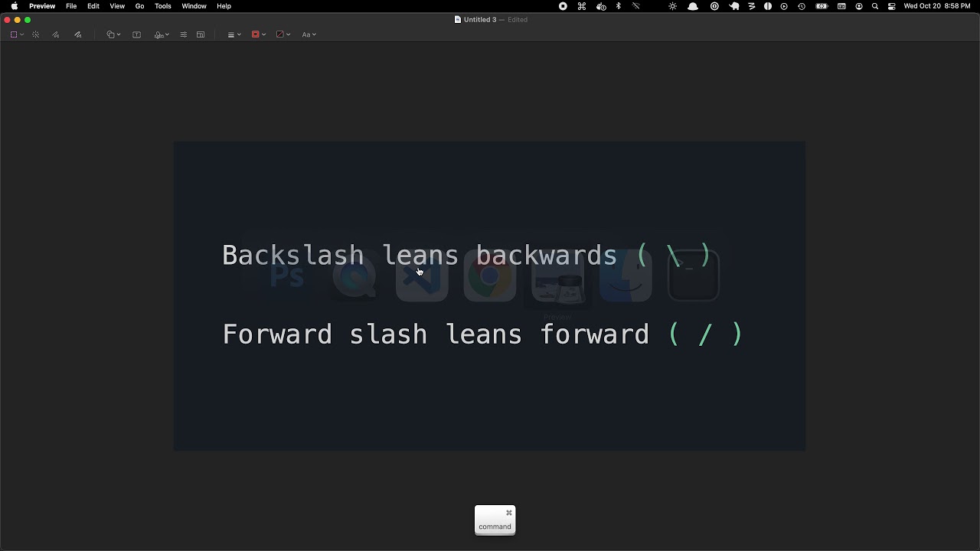Open the Preview application menu

click(x=42, y=6)
